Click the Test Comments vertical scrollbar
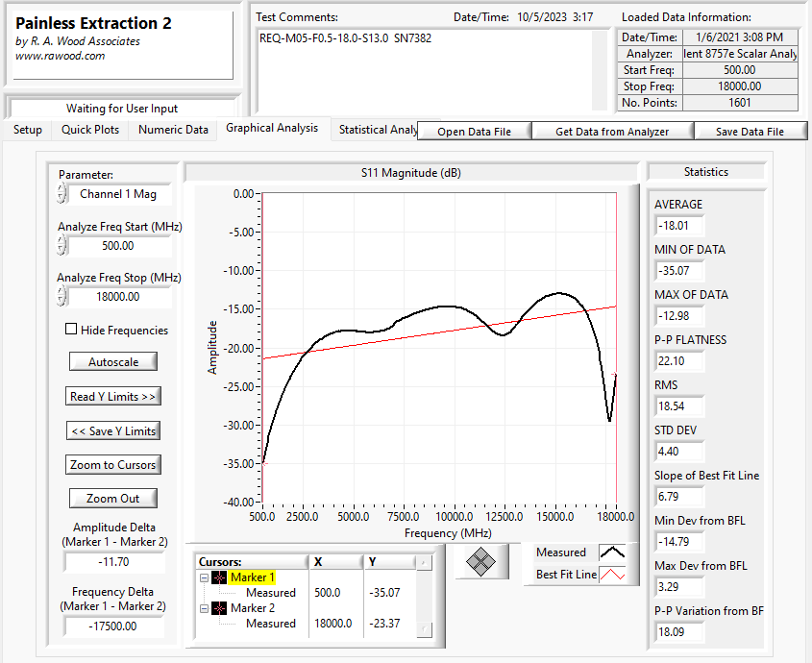Viewport: 812px width, 663px height. click(600, 70)
